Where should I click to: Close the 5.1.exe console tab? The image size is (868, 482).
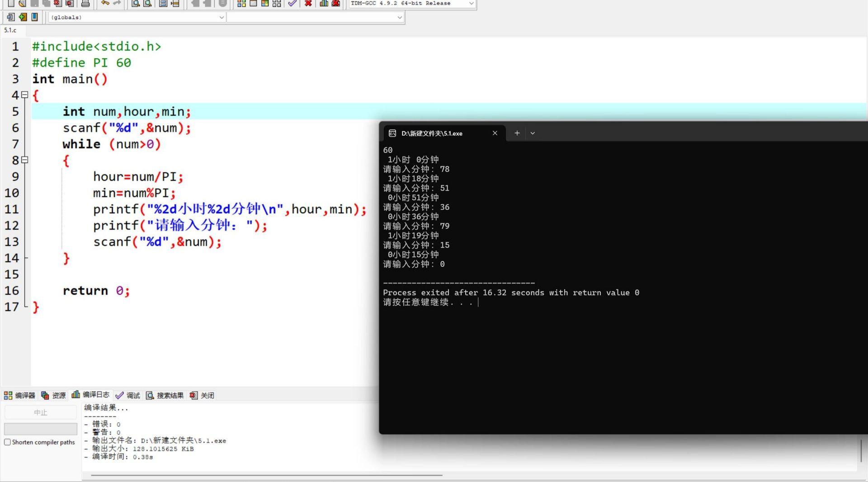pyautogui.click(x=495, y=133)
